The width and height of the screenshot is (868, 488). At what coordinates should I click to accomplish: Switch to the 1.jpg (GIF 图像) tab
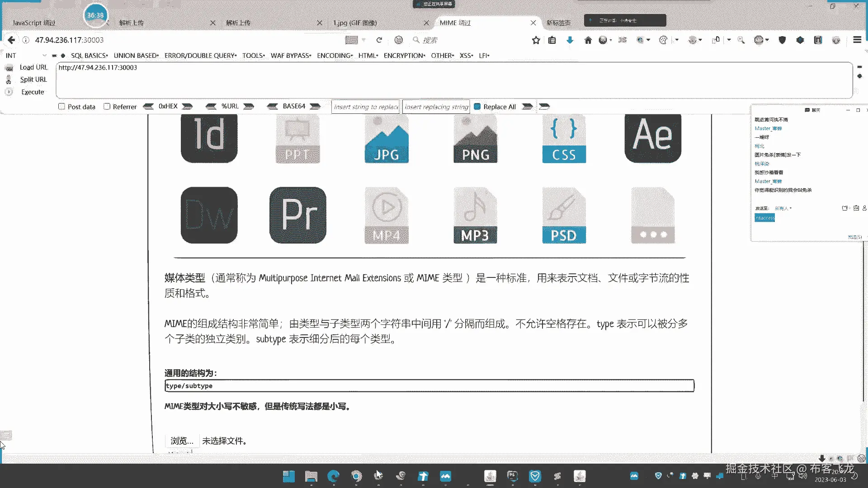355,23
